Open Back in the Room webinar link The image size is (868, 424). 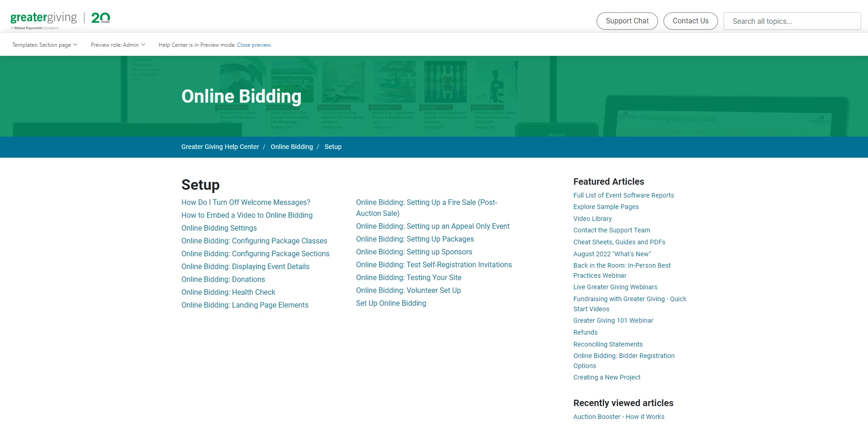click(622, 270)
